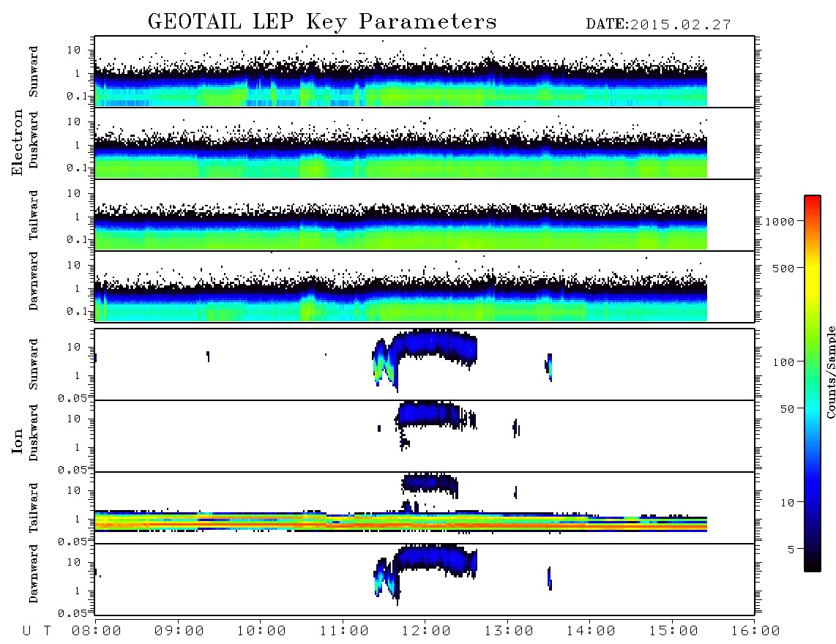Click the 100 colorbar tick value

tap(783, 362)
